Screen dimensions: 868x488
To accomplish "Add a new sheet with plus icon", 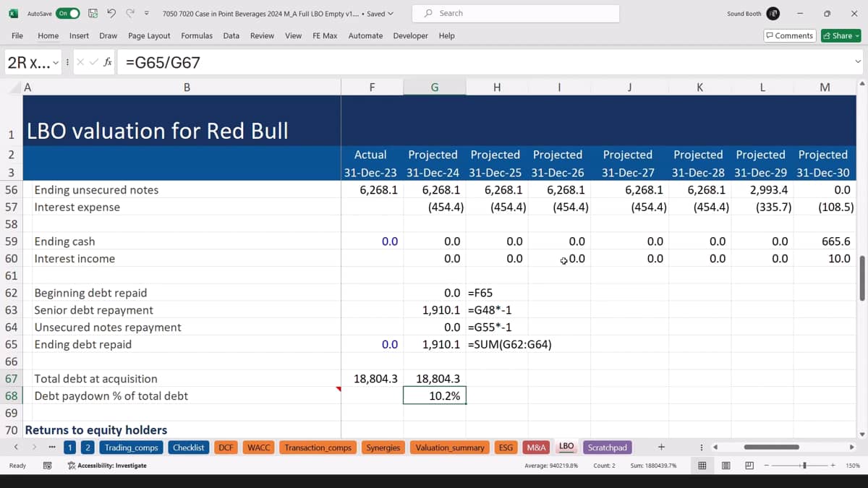I will tap(661, 448).
